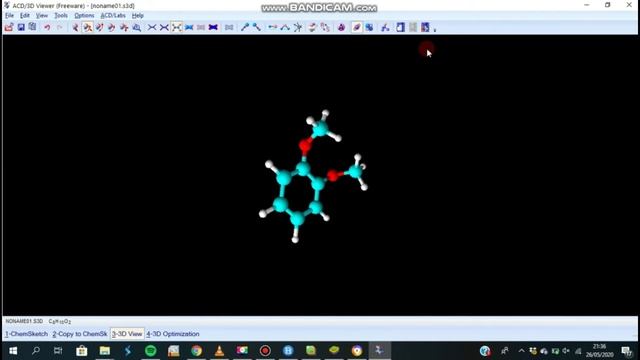Choose the grey Dots display style
Viewport: 640px width, 360px height.
tap(201, 27)
